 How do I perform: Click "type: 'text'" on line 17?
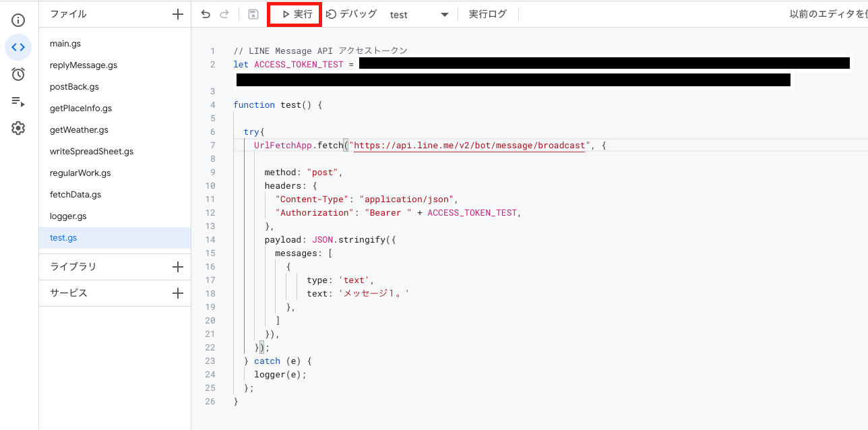340,280
